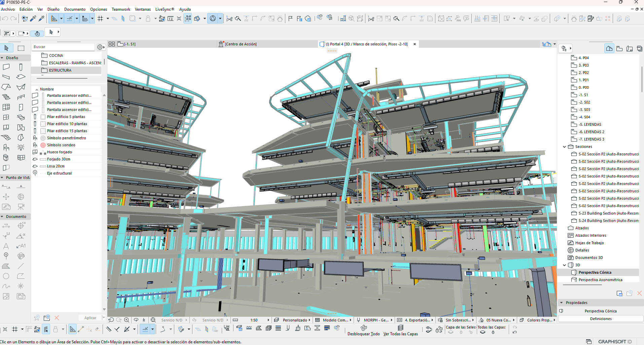Activate the Roof tool in the toolbox
644x345 pixels.
pos(6,87)
